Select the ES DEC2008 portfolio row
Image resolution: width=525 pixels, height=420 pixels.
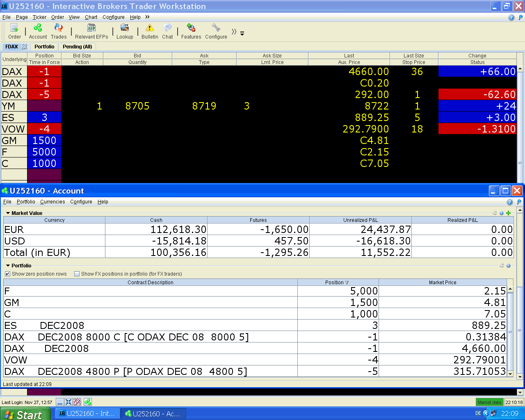click(256, 325)
